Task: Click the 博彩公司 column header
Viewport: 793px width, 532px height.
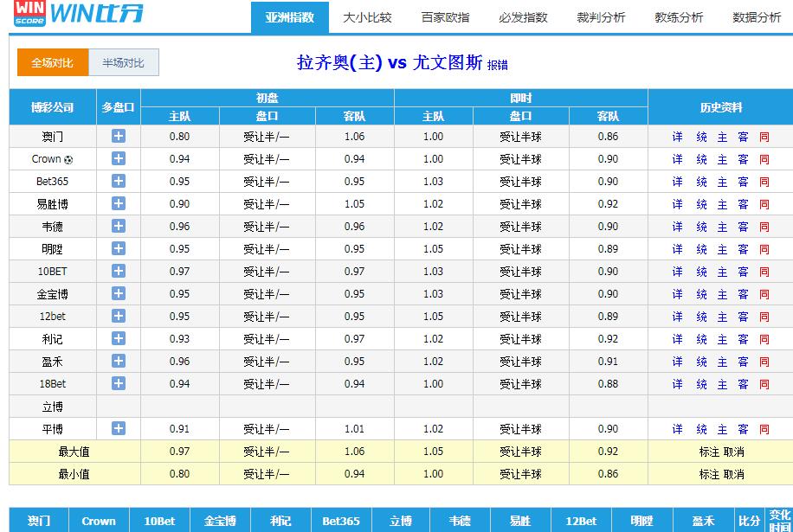Action: 53,107
